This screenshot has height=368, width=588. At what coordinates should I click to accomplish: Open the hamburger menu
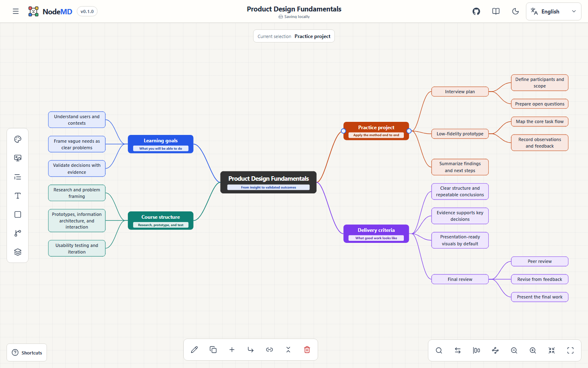[x=16, y=11]
